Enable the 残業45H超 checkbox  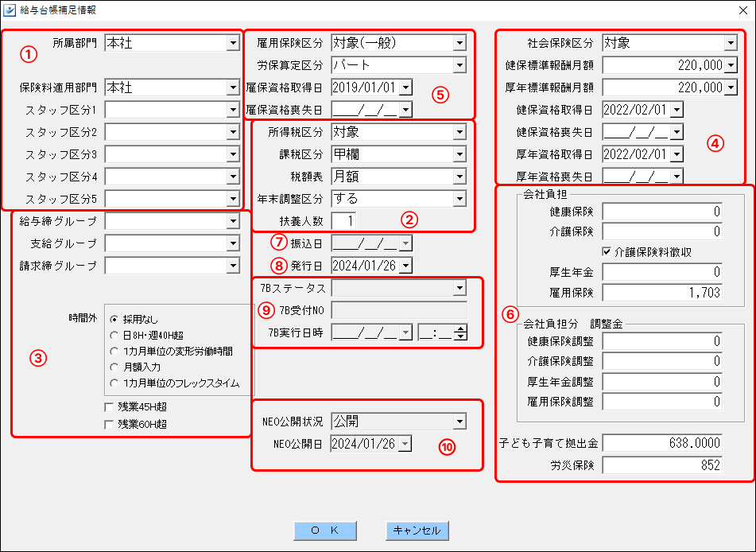[107, 406]
